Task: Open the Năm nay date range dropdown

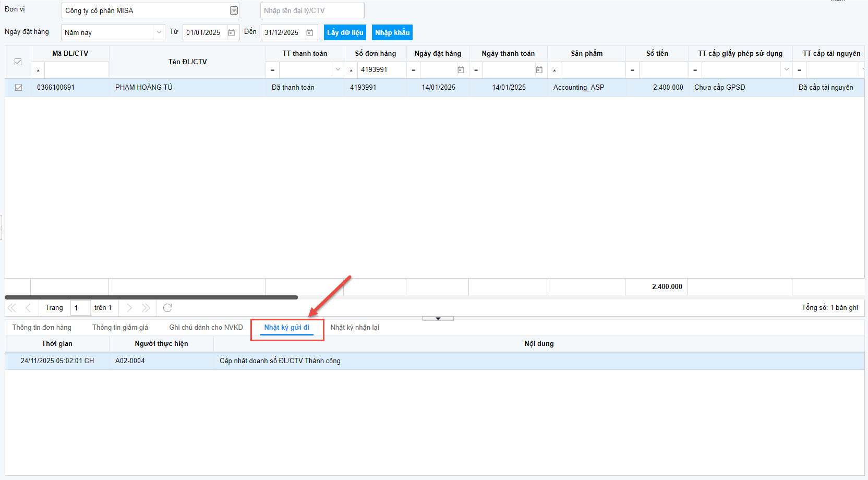Action: pyautogui.click(x=159, y=32)
